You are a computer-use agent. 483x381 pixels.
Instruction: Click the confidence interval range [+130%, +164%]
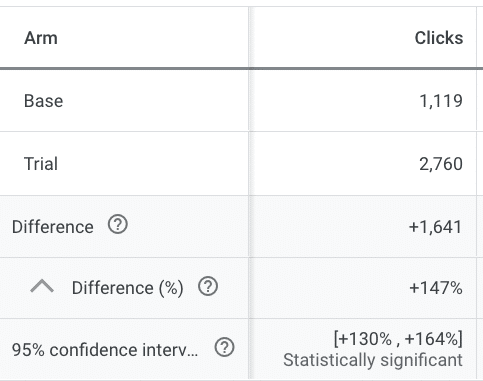click(x=398, y=339)
